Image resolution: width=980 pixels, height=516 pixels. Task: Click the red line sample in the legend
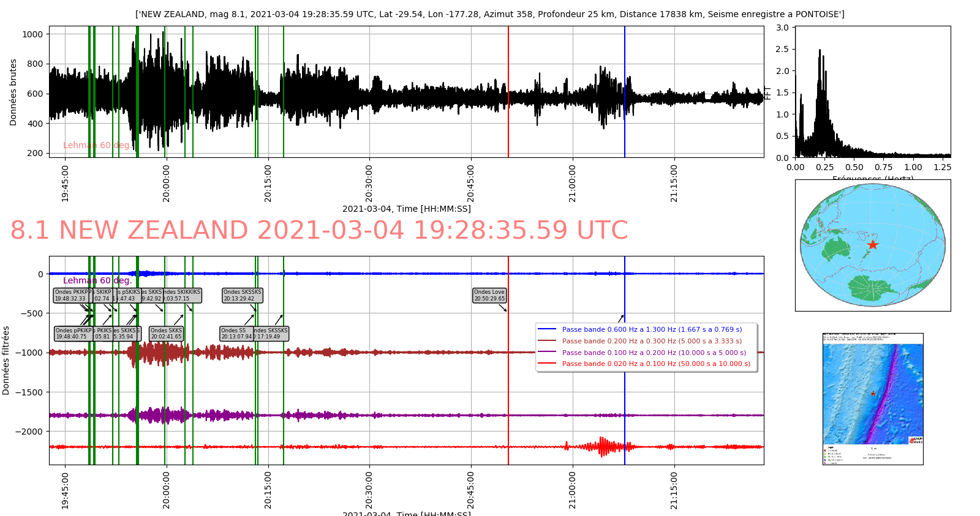(547, 364)
